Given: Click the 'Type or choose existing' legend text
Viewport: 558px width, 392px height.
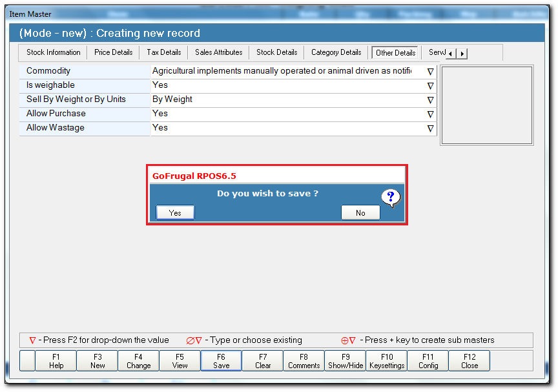Looking at the screenshot, I should tap(253, 340).
